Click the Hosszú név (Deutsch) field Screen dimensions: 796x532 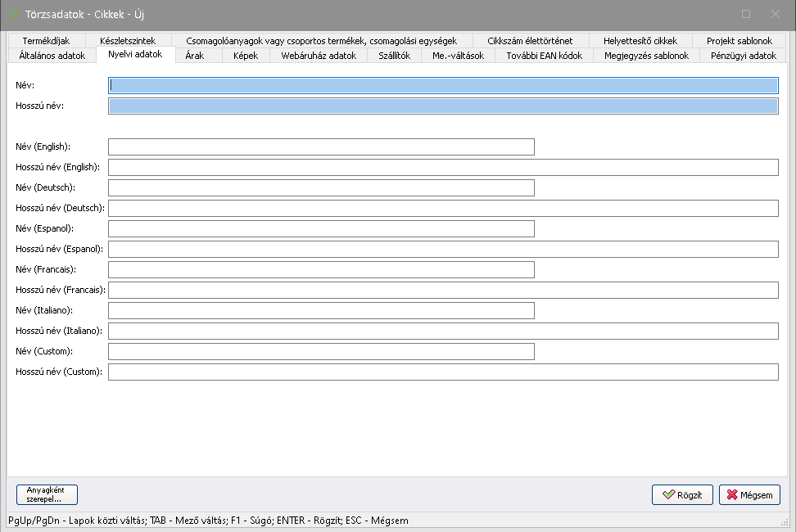[443, 208]
